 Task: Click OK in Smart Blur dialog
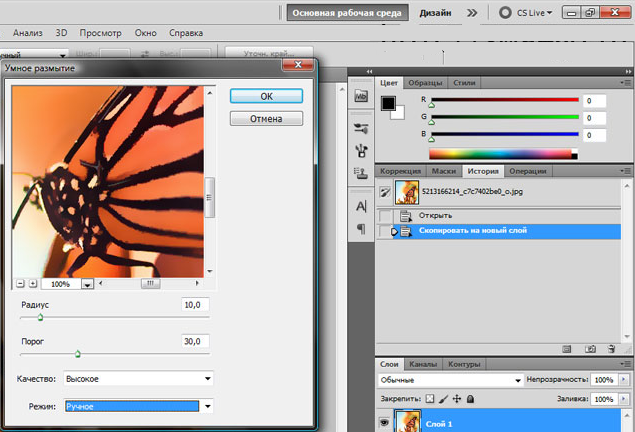coord(266,96)
